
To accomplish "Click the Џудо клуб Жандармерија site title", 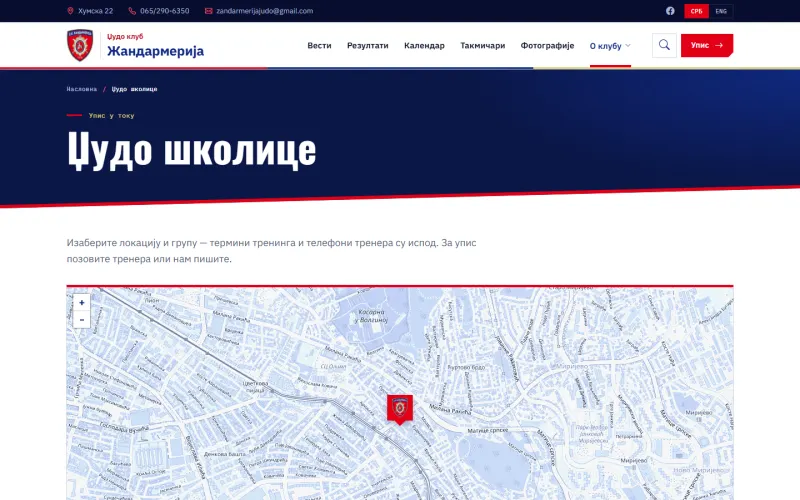I will pyautogui.click(x=156, y=45).
